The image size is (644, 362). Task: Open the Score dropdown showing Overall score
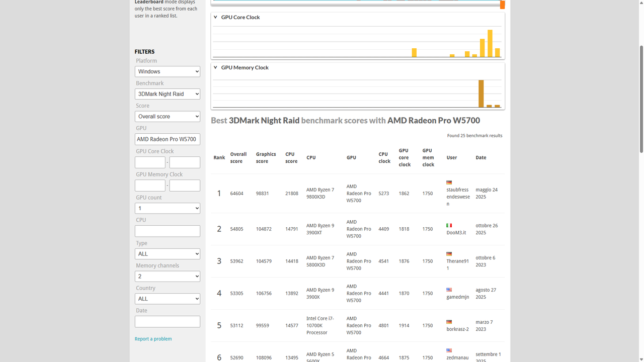(x=168, y=117)
